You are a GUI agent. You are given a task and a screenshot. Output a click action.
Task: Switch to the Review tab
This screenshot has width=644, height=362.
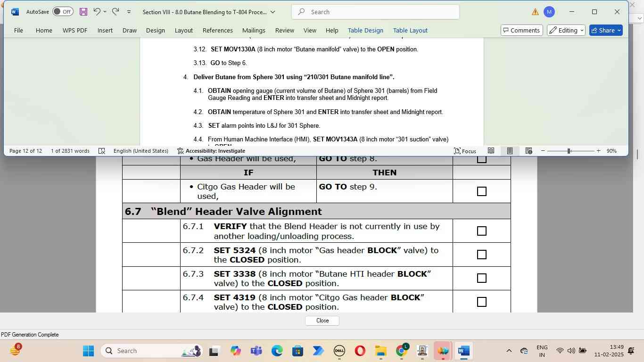[284, 30]
